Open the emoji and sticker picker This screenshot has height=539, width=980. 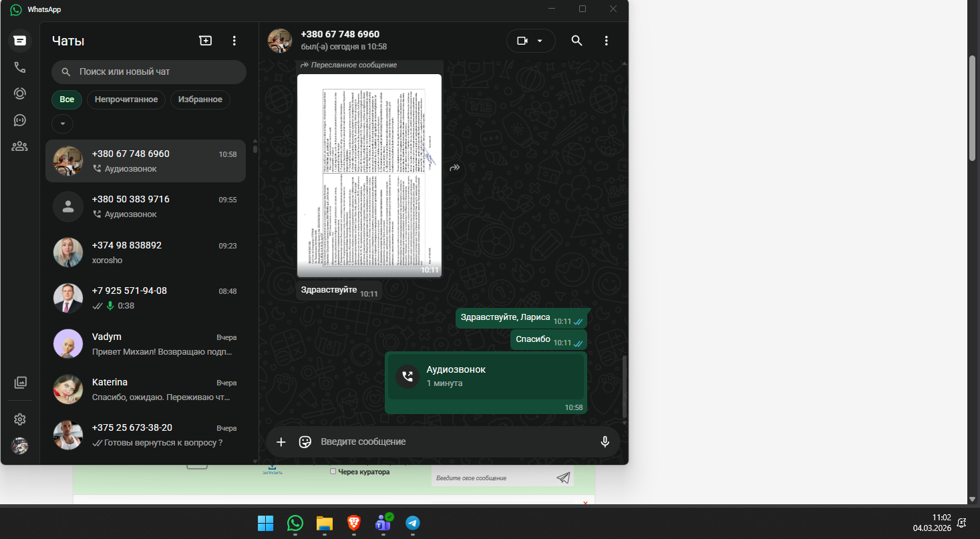tap(305, 441)
